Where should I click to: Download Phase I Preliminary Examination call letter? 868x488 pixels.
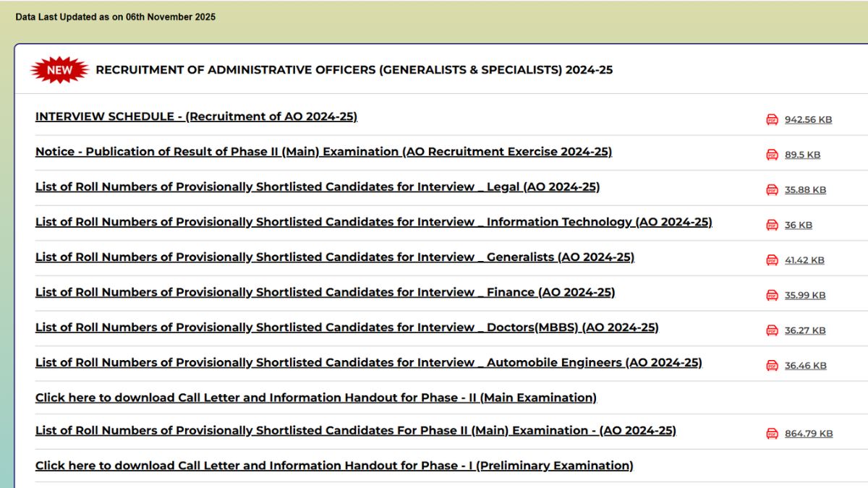click(334, 466)
